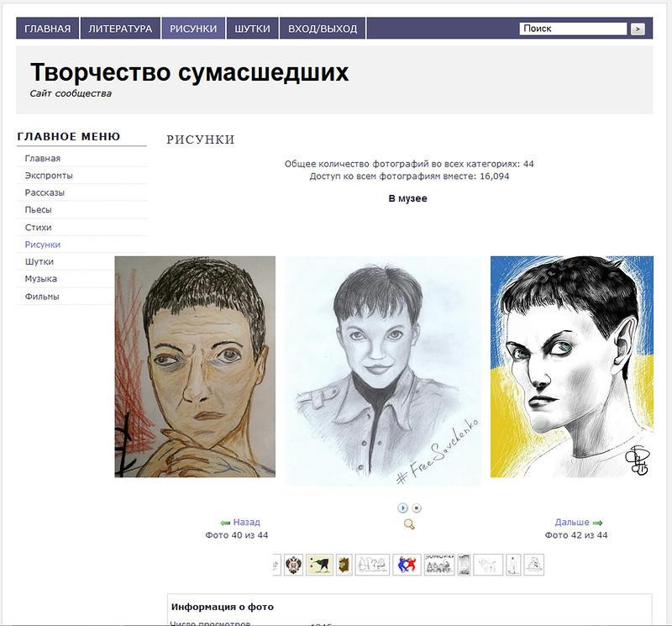Click the magnifying glass zoom icon
This screenshot has width=672, height=626.
pyautogui.click(x=409, y=524)
